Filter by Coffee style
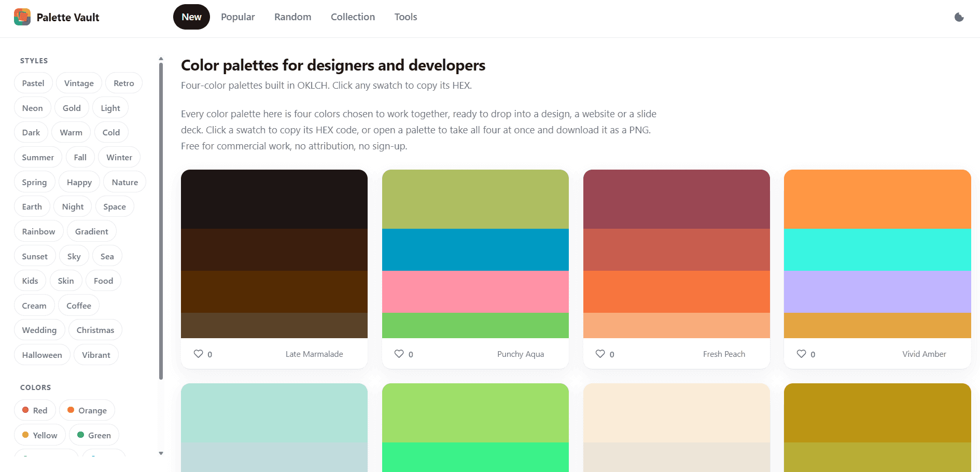Image resolution: width=980 pixels, height=472 pixels. [x=79, y=306]
